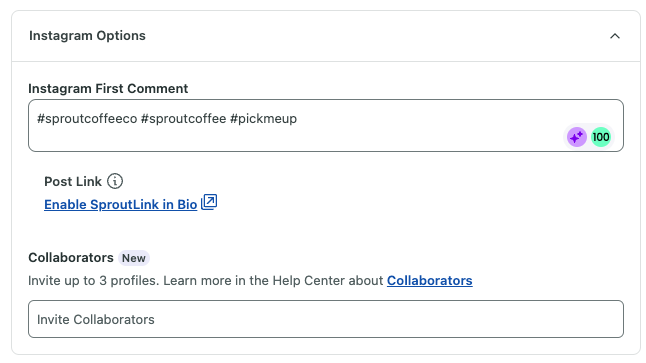This screenshot has width=646, height=363.
Task: Click the #sproutcoffeeco hashtag text
Action: 87,119
